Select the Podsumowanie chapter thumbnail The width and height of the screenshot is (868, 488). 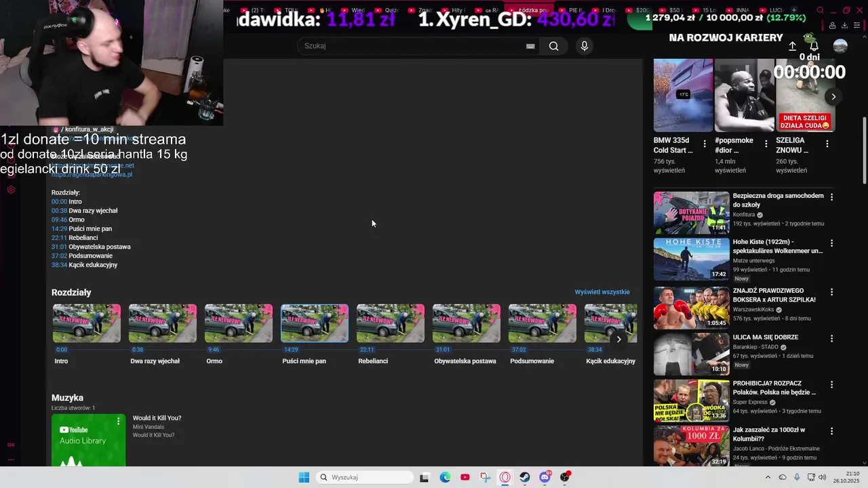point(542,323)
